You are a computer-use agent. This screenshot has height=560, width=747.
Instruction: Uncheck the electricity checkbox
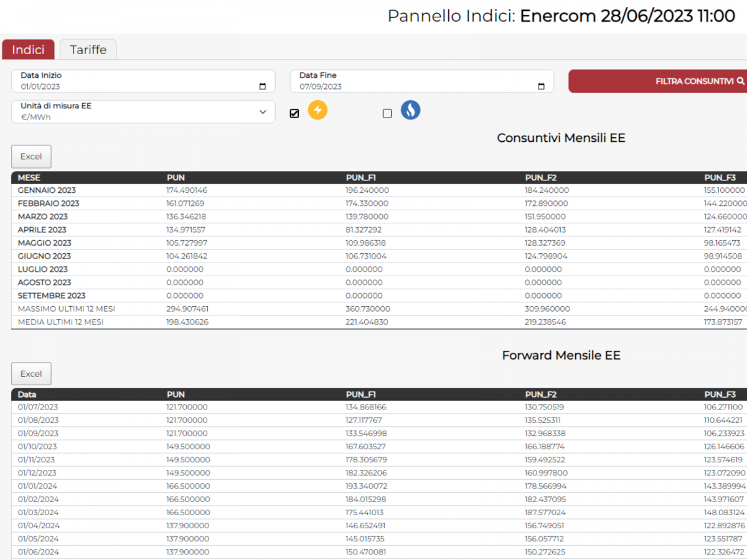click(x=294, y=113)
